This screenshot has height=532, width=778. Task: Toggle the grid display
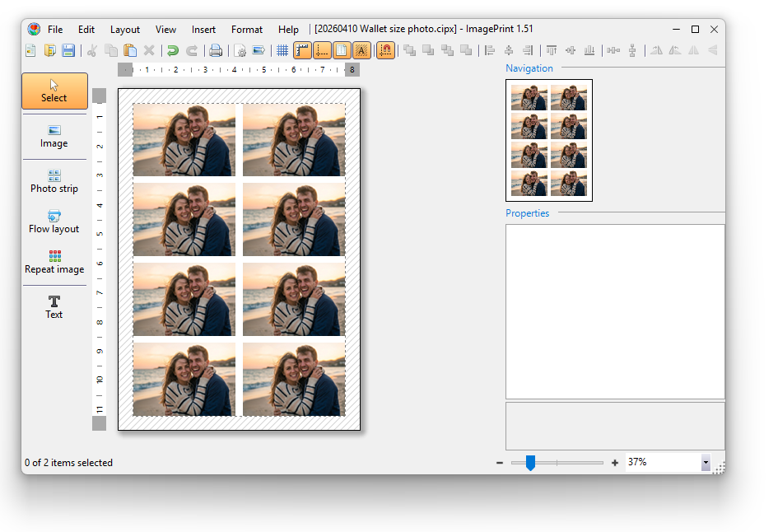pyautogui.click(x=282, y=50)
